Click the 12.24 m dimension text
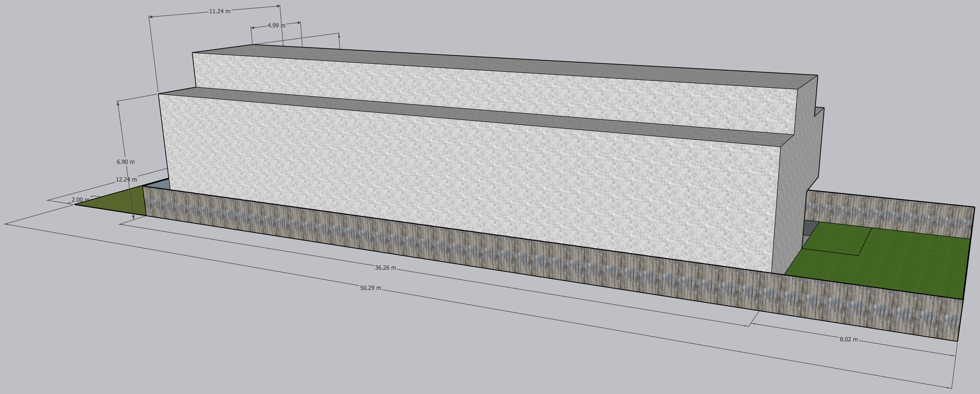The width and height of the screenshot is (980, 394). (126, 179)
